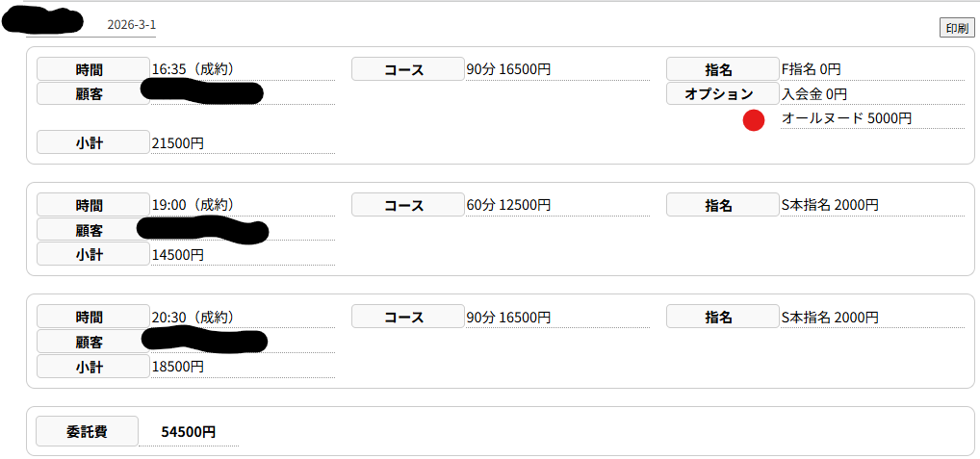The width and height of the screenshot is (980, 459).
Task: Click the 入会金 0円 option entry
Action: [813, 93]
